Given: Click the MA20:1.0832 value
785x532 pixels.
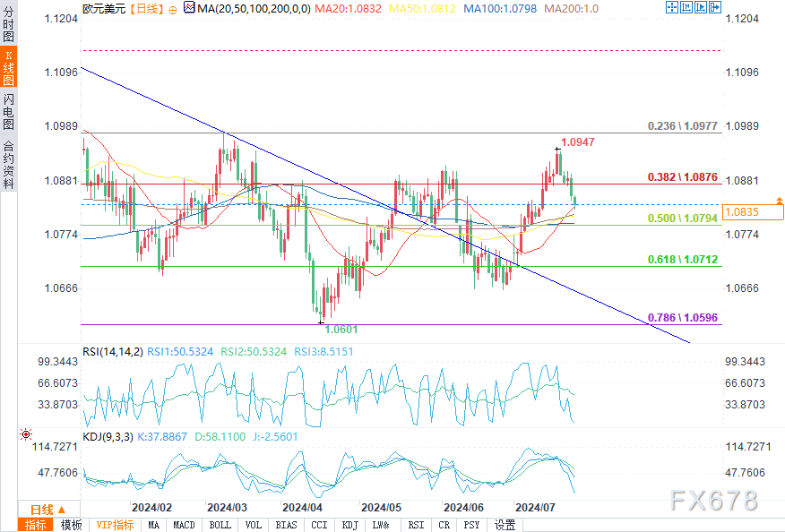Looking at the screenshot, I should pos(348,8).
